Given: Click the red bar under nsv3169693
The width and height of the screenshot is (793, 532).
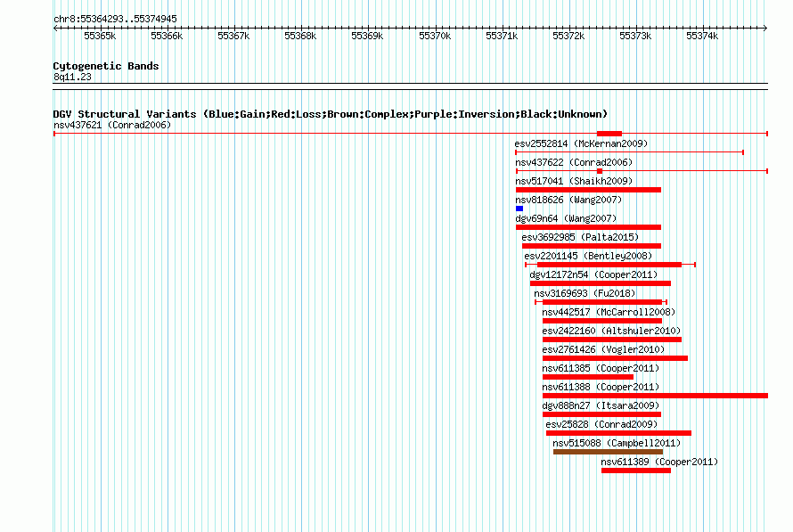Looking at the screenshot, I should (x=602, y=302).
